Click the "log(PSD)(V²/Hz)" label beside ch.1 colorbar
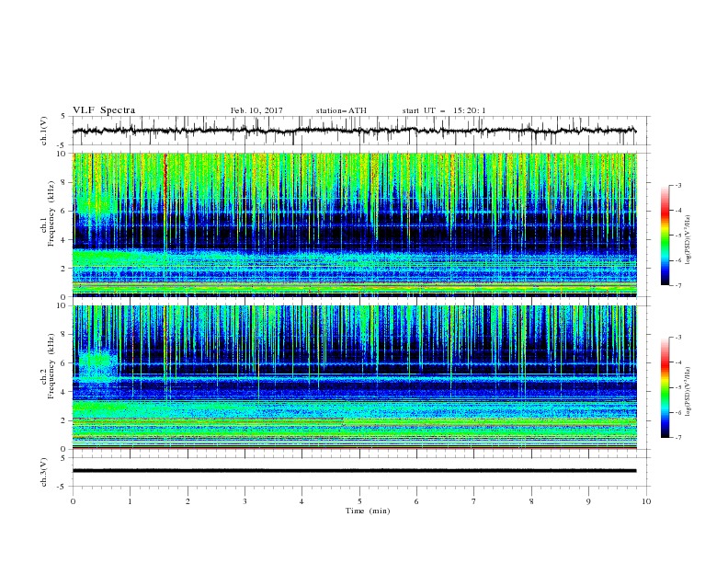This screenshot has width=728, height=563. [688, 240]
